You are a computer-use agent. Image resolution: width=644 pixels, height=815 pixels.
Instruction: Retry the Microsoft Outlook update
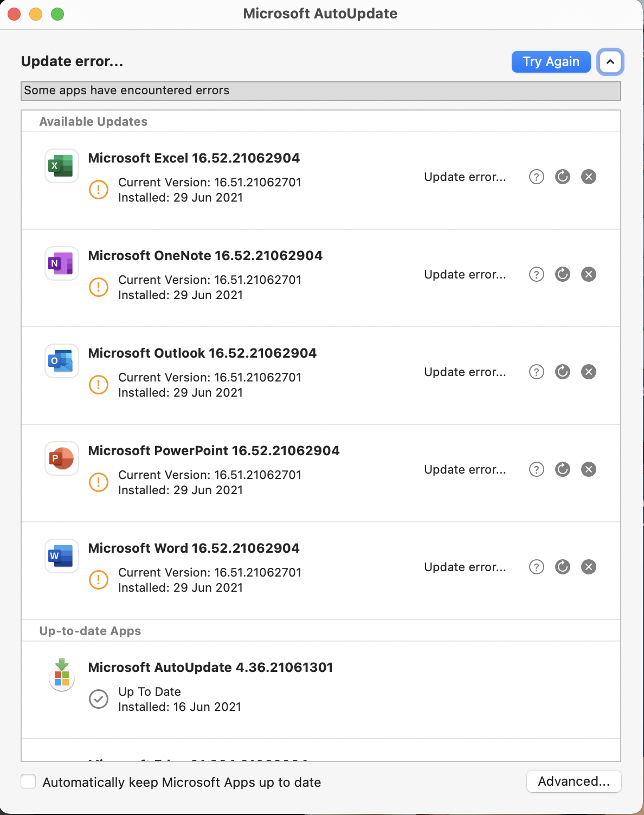[563, 372]
